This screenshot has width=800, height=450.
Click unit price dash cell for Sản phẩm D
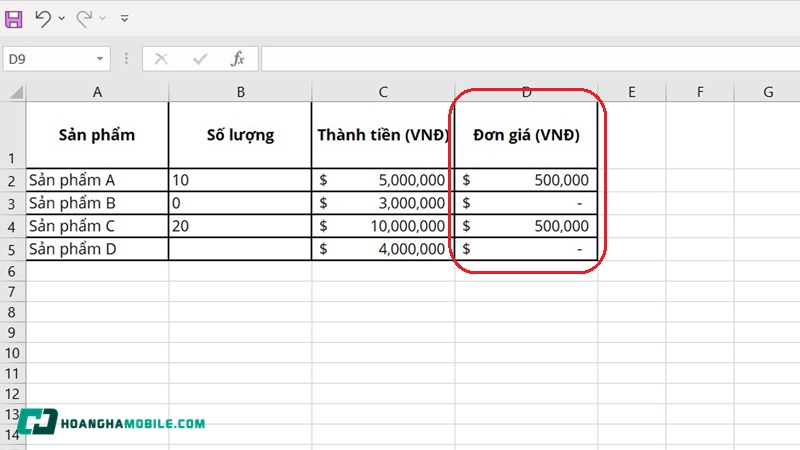(x=526, y=249)
